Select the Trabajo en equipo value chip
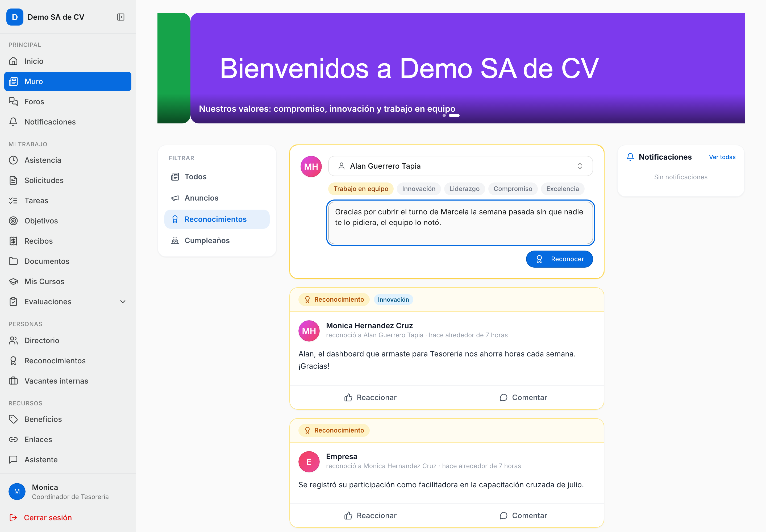Image resolution: width=766 pixels, height=532 pixels. 361,189
